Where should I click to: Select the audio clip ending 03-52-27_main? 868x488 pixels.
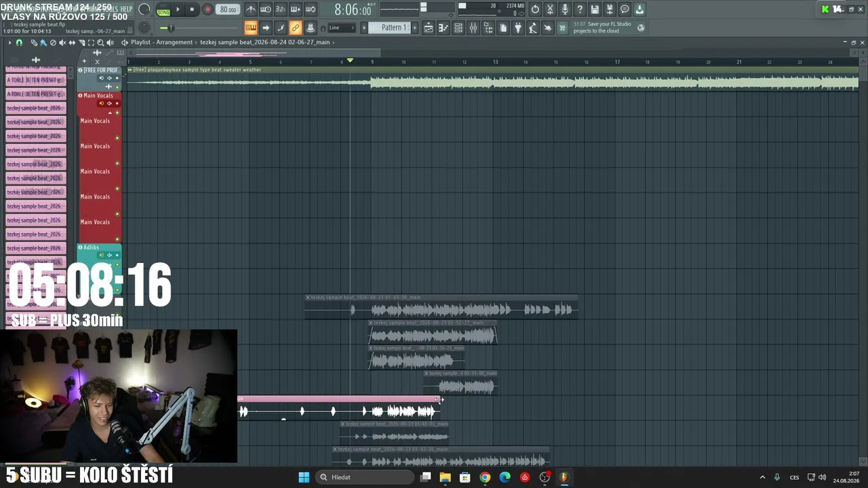point(433,332)
